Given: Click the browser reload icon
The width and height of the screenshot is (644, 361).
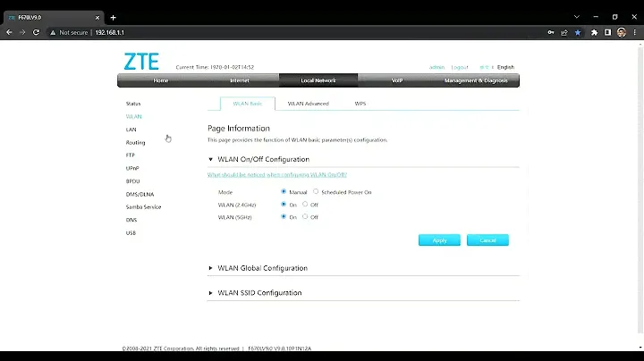Looking at the screenshot, I should coord(38,32).
